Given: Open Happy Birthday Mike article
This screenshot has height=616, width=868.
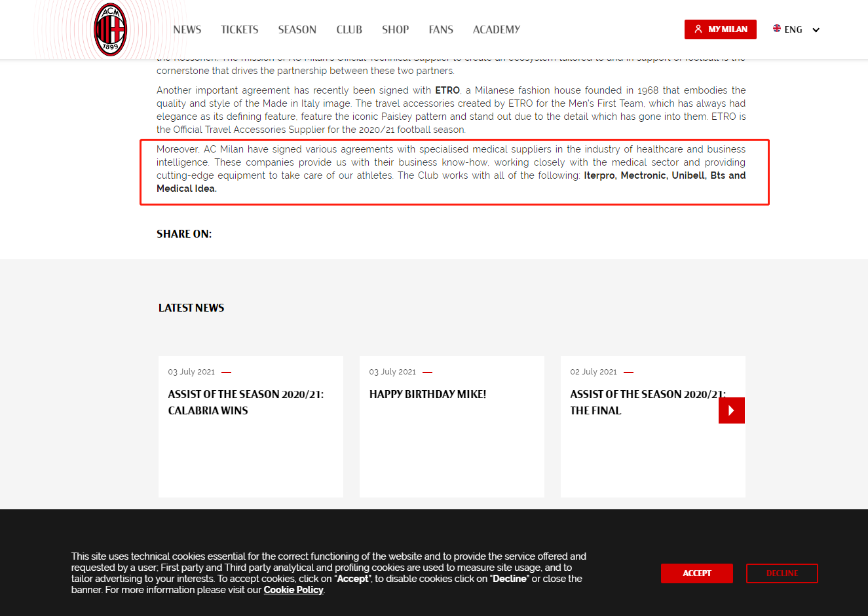Looking at the screenshot, I should (428, 394).
